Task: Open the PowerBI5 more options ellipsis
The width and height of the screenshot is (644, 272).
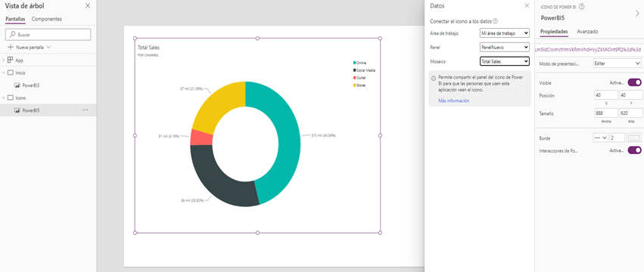Action: 85,110
